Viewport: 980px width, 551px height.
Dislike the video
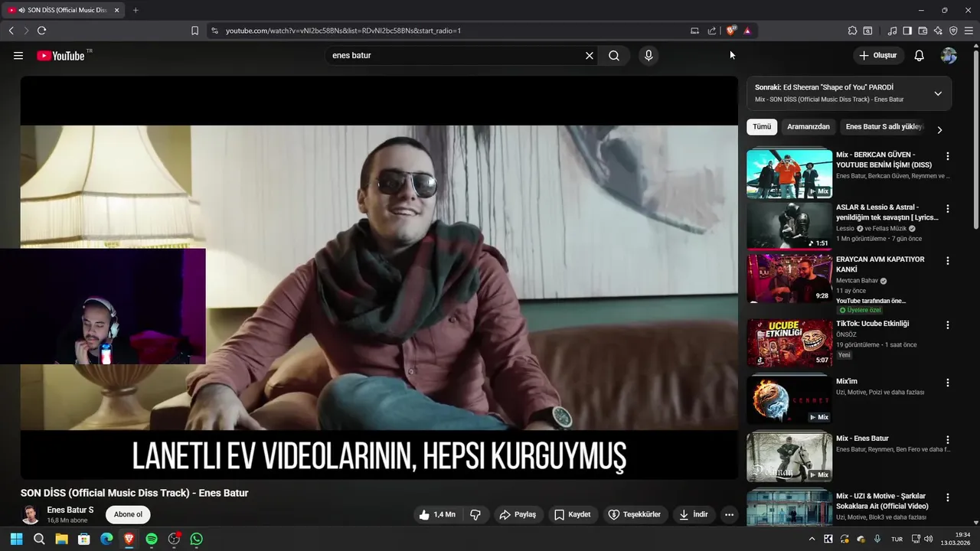point(475,515)
